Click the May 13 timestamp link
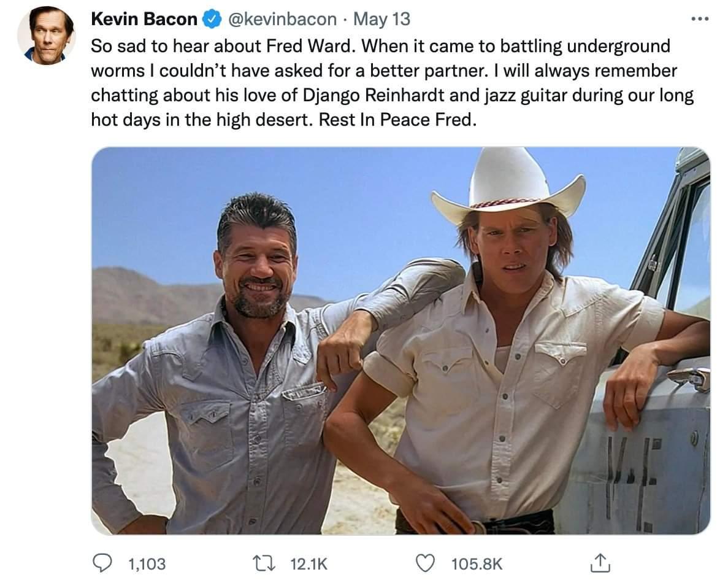 [383, 19]
